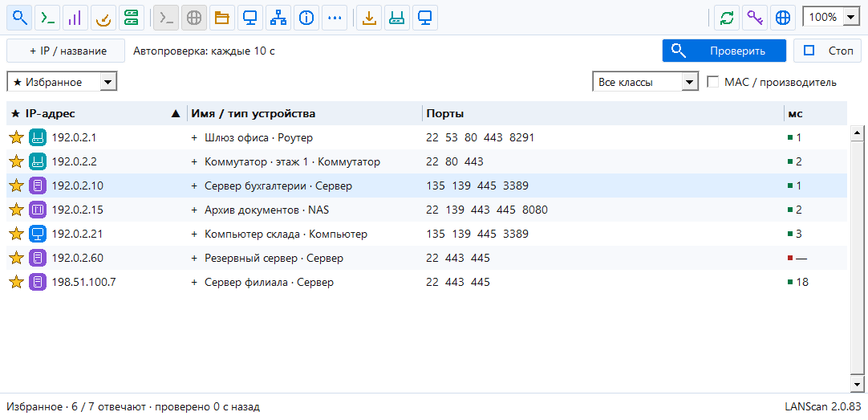Screen dimensions: 868x420
Task: Sort by Имя / тип устройства column
Action: [305, 113]
